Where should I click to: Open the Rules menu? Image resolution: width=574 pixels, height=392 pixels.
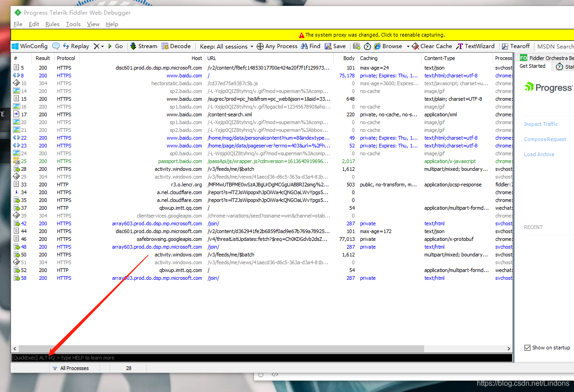point(52,24)
